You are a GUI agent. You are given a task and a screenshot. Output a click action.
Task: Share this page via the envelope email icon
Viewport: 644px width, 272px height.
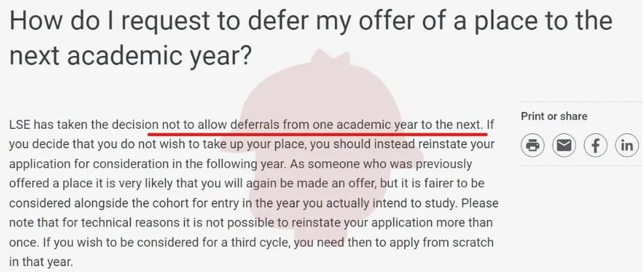coord(564,145)
